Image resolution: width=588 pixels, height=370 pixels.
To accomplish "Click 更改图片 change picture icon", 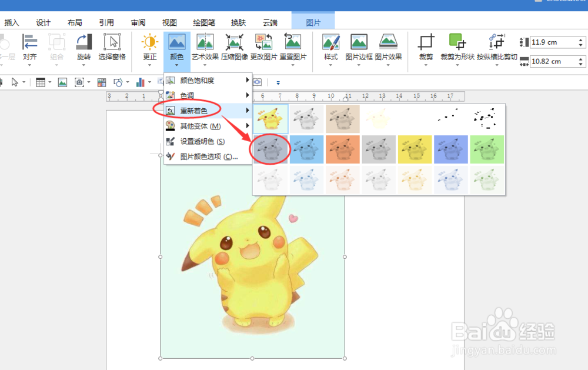I will 263,42.
